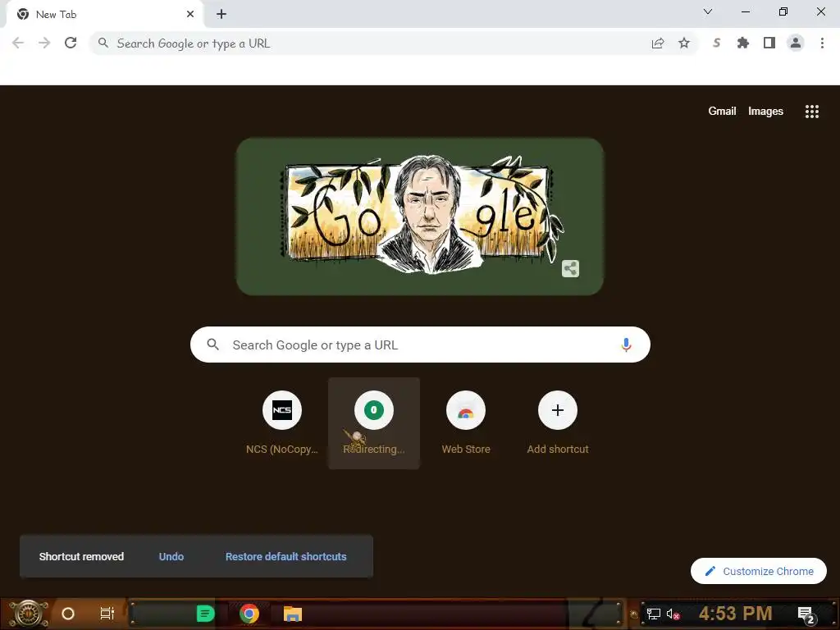This screenshot has width=840, height=630.
Task: Click the Google search box on the page
Action: click(420, 345)
